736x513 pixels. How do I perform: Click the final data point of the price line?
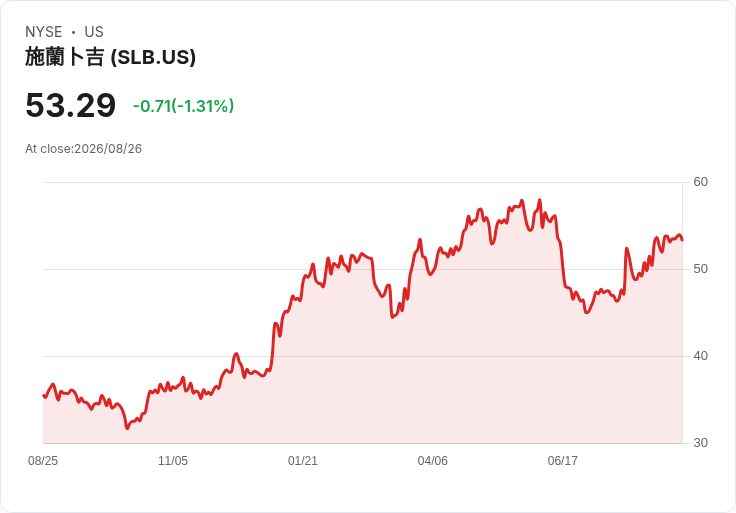click(682, 240)
